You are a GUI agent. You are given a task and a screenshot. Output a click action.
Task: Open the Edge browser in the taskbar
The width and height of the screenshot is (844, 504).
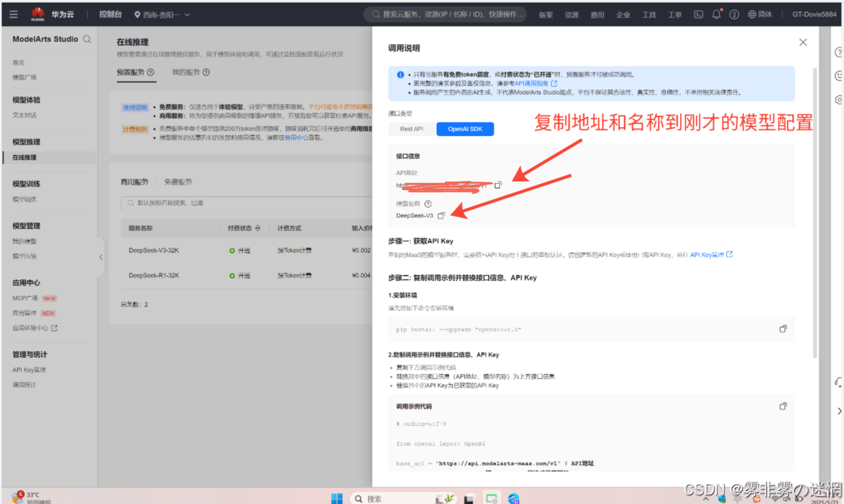click(x=513, y=498)
